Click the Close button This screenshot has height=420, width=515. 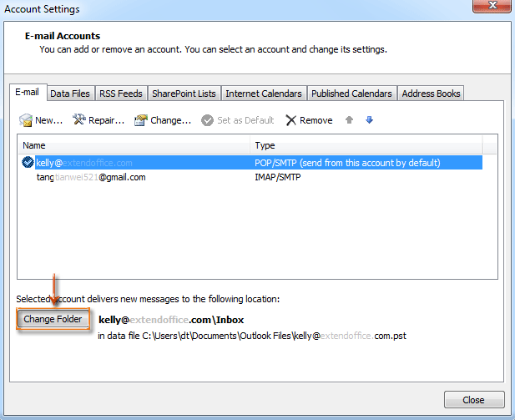tap(474, 399)
